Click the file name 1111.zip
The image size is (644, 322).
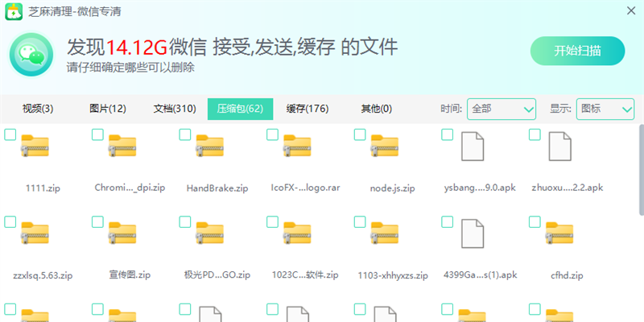43,188
